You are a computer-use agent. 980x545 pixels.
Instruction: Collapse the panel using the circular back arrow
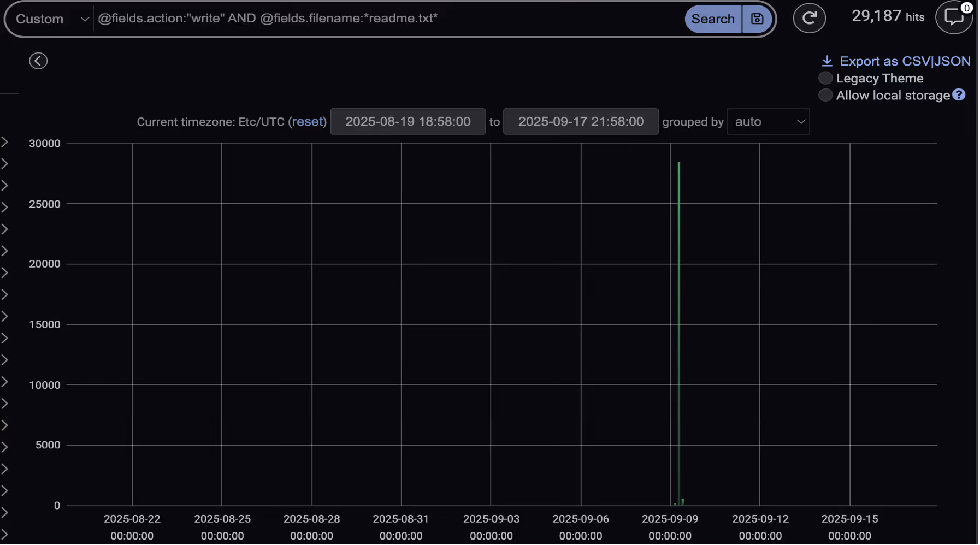(38, 61)
